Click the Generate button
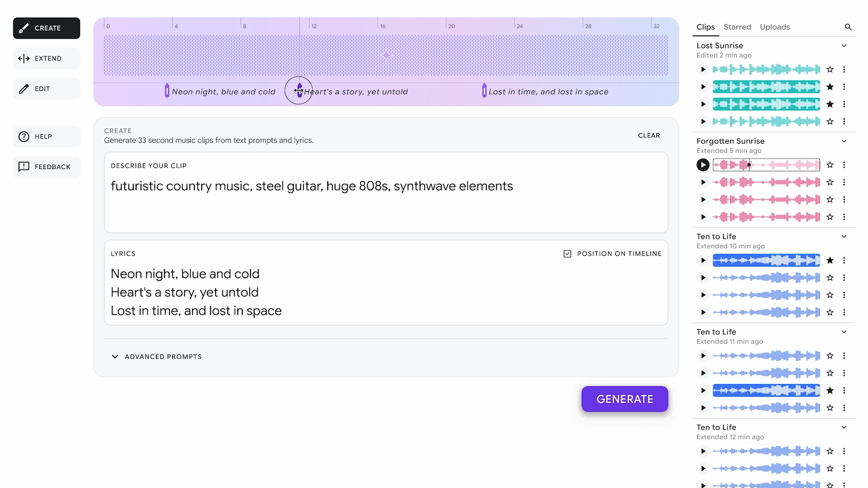The image size is (868, 488). click(624, 399)
